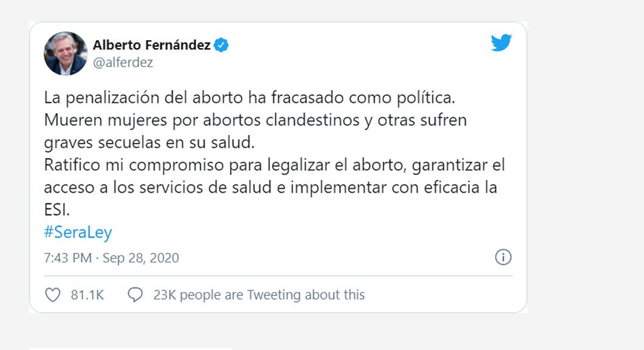Click the reply speech bubble icon
Image resolution: width=644 pixels, height=350 pixels.
click(135, 295)
